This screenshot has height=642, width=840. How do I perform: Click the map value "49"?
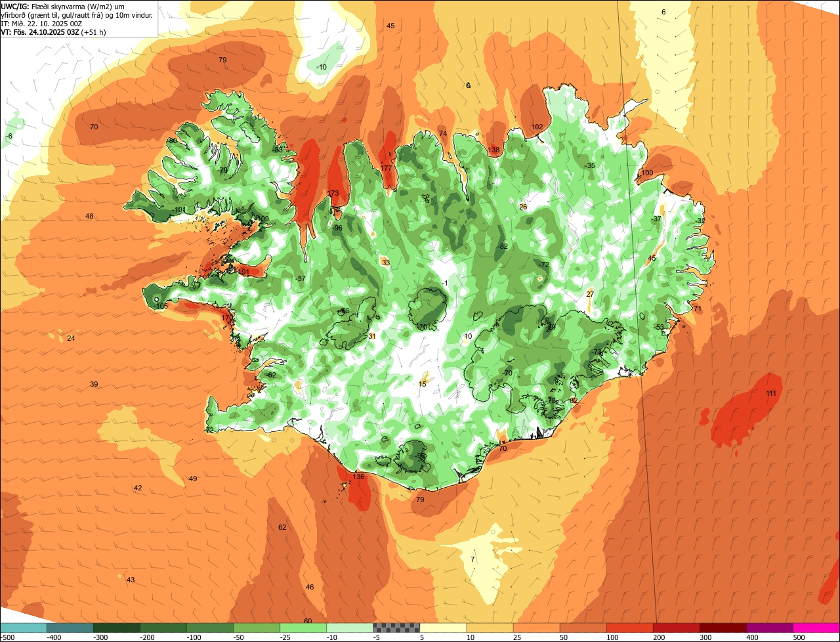pos(193,479)
